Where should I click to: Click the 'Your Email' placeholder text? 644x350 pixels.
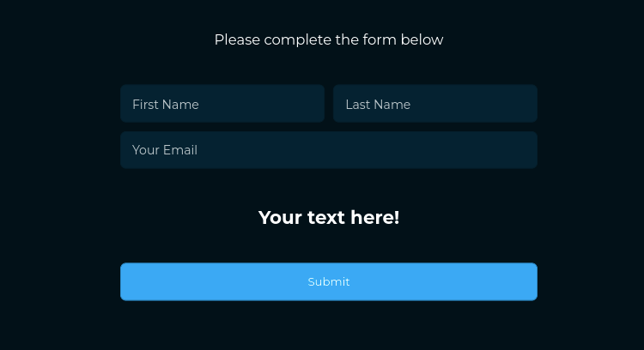pyautogui.click(x=165, y=150)
